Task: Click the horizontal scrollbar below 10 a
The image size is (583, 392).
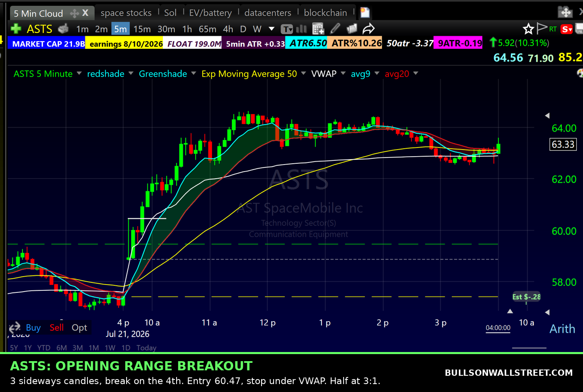Action: (529, 348)
